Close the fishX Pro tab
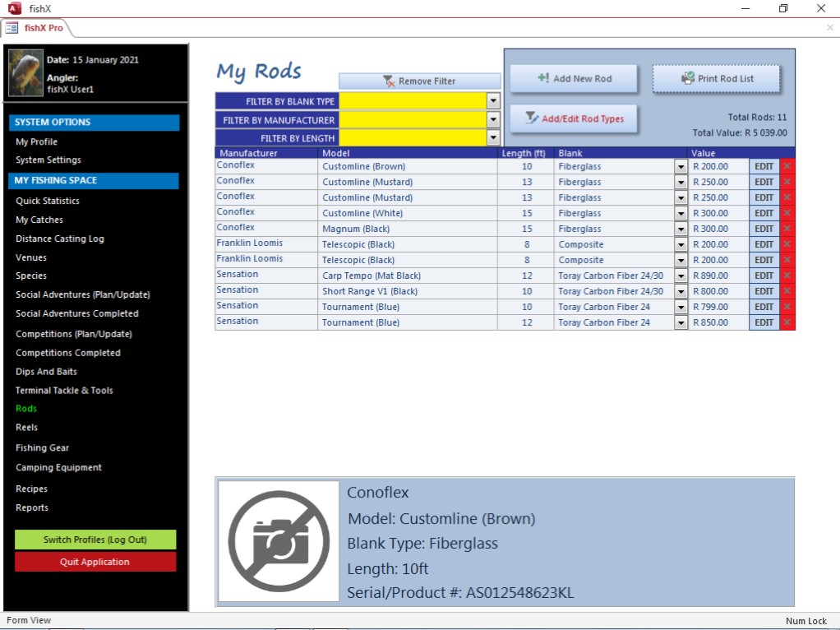840x630 pixels. click(x=829, y=28)
